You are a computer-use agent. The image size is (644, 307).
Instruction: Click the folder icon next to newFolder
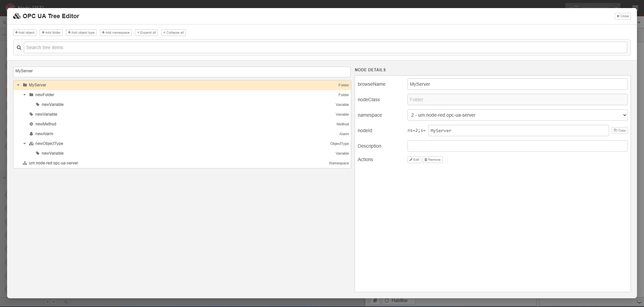click(31, 95)
